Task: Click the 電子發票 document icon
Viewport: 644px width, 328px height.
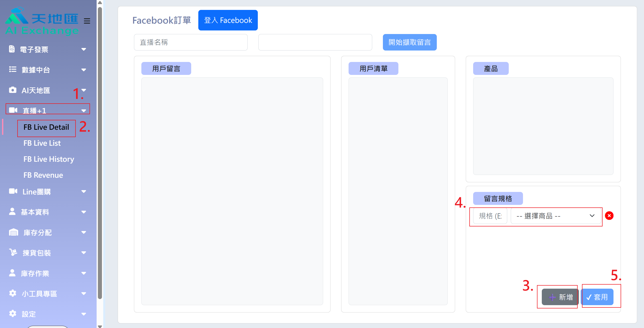Action: click(x=12, y=49)
